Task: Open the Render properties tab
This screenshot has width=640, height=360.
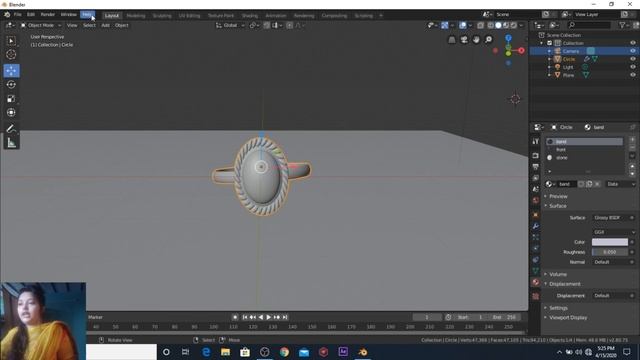Action: (x=536, y=156)
